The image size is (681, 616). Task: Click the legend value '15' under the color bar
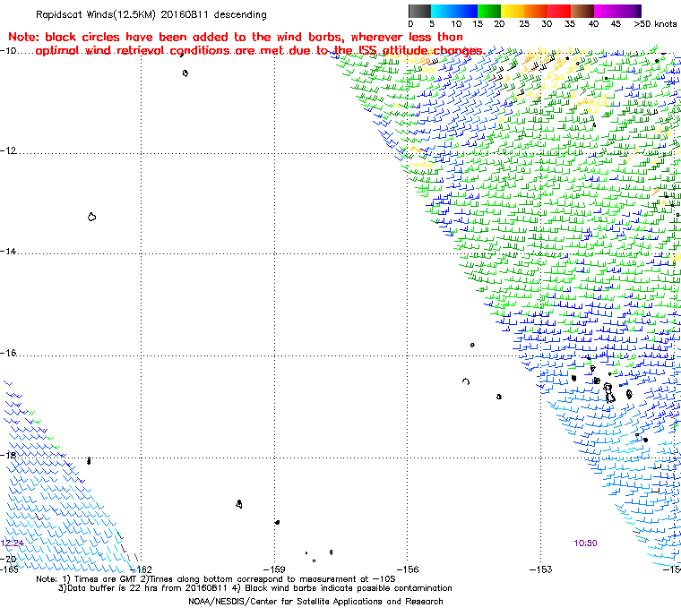[478, 24]
